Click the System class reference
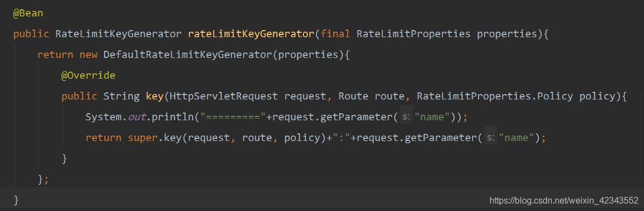The height and width of the screenshot is (211, 644). pos(104,117)
